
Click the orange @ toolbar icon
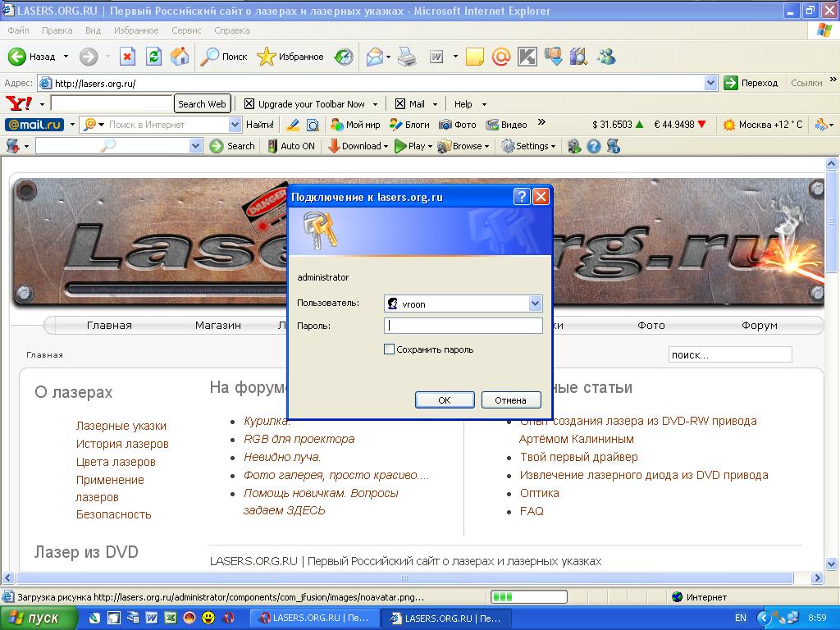(x=501, y=57)
